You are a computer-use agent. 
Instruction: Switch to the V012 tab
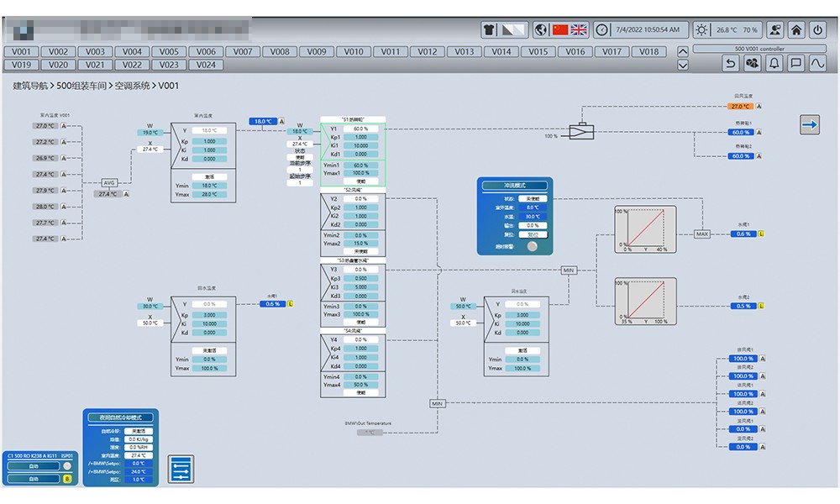pos(428,51)
